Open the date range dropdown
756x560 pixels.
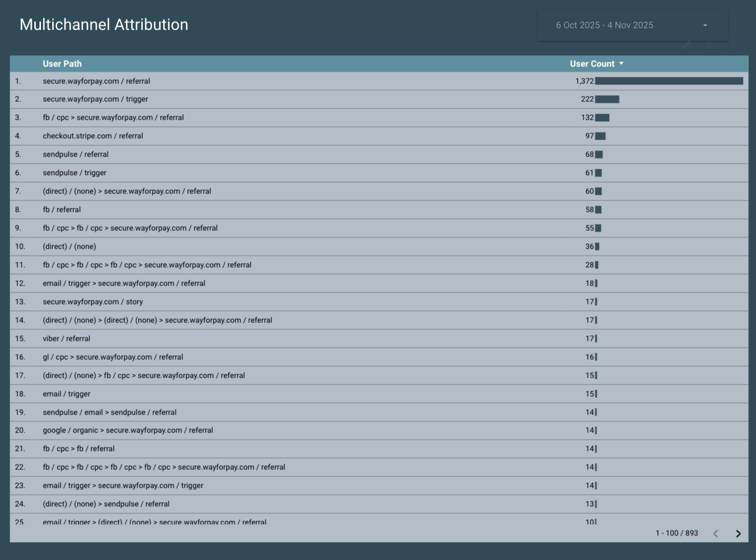632,25
